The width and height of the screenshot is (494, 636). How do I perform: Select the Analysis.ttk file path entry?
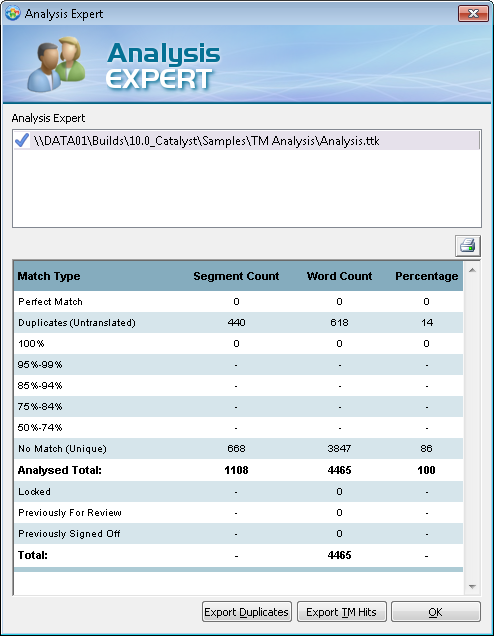coord(247,141)
